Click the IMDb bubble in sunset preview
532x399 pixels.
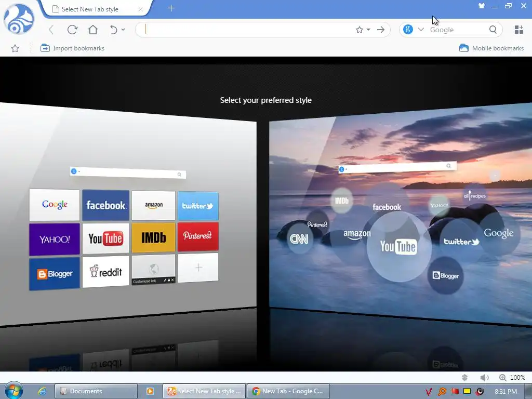click(342, 201)
